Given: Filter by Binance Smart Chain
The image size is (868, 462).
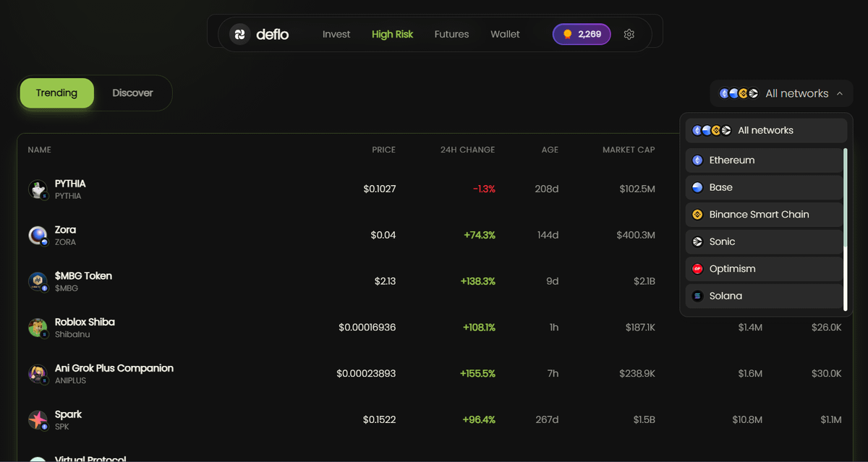Looking at the screenshot, I should 764,215.
